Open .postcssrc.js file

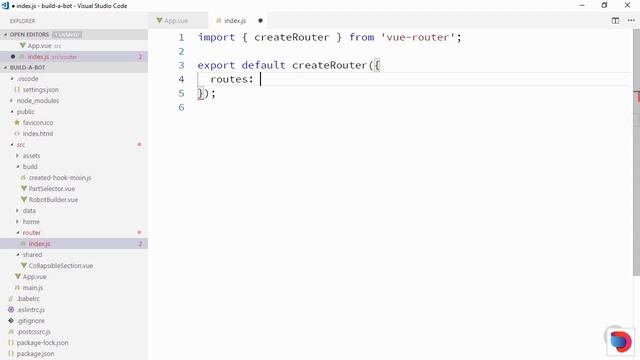pos(33,332)
